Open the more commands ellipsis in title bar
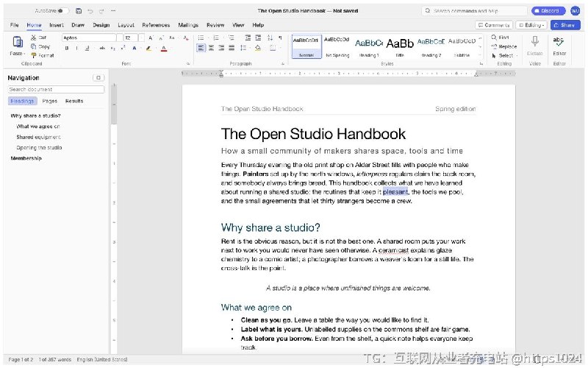This screenshot has width=588, height=368. [113, 11]
